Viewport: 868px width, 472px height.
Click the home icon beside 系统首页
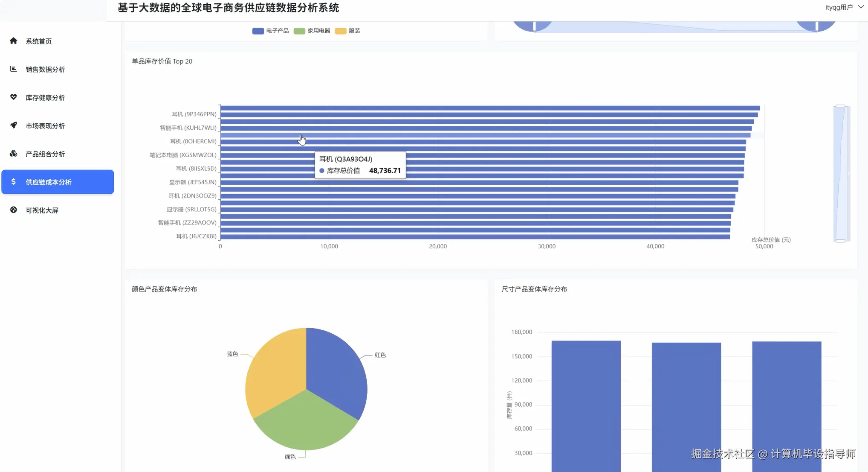14,41
